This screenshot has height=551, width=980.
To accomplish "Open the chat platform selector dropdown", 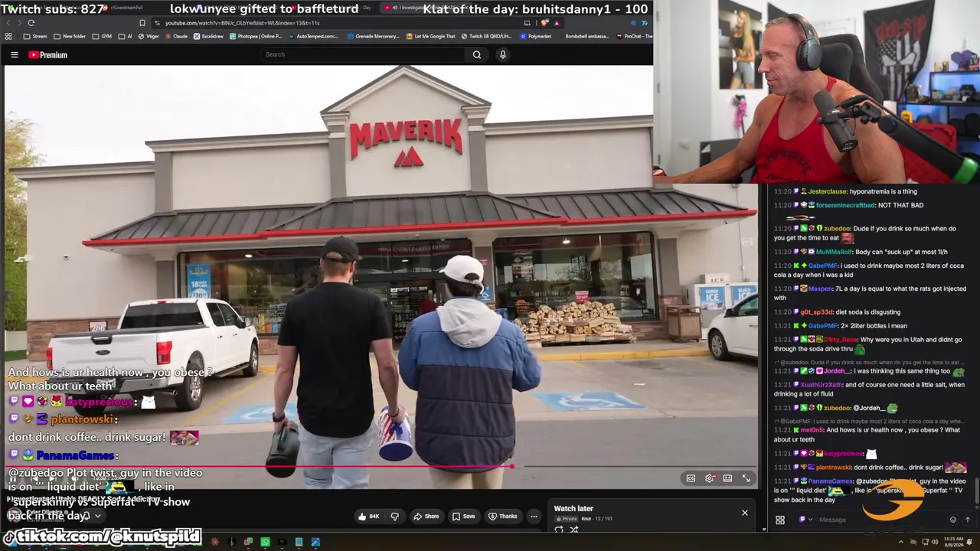I will click(x=805, y=520).
